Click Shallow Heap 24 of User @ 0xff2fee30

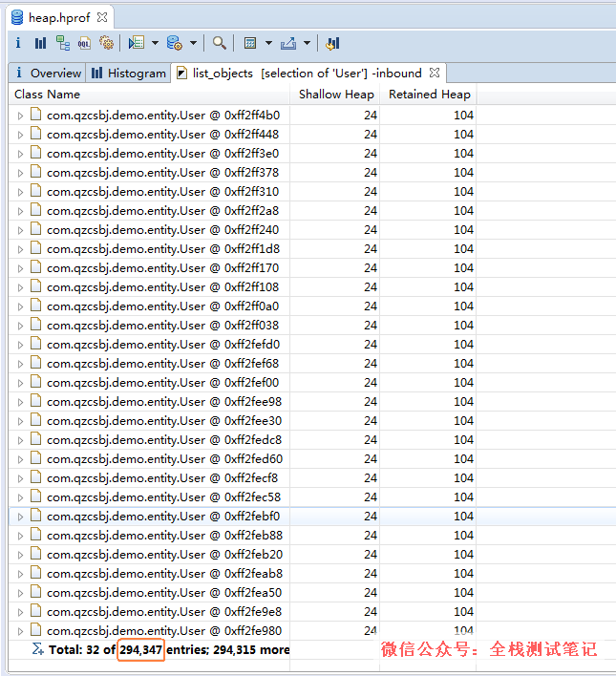tap(371, 421)
